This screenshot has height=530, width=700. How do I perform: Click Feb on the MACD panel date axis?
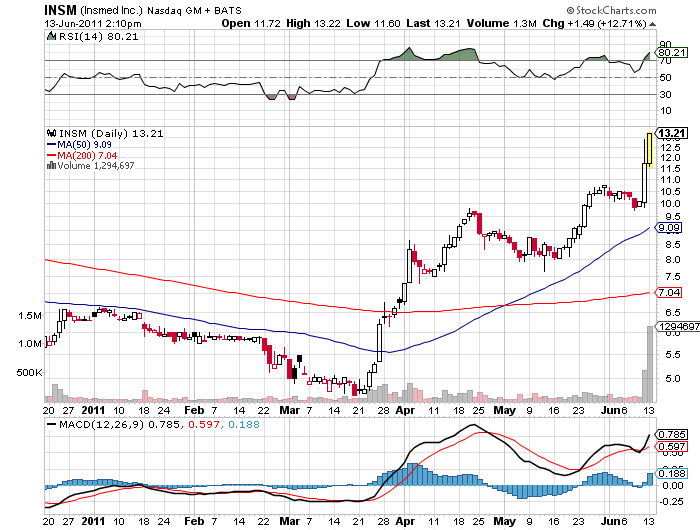click(x=194, y=521)
